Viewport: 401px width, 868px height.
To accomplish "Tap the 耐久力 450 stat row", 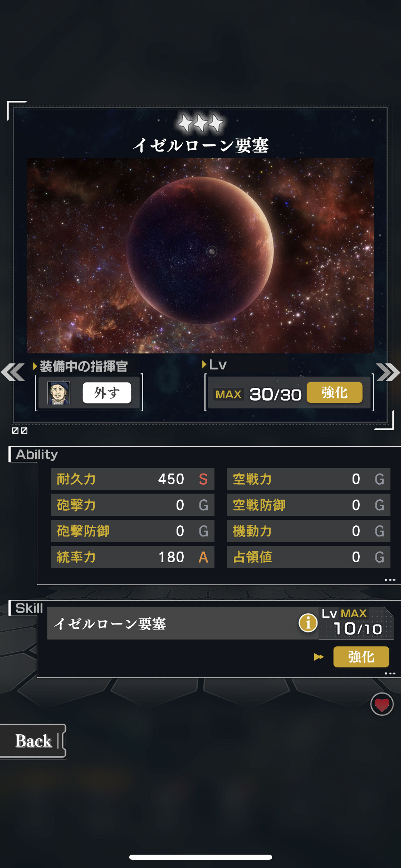I will click(x=133, y=479).
